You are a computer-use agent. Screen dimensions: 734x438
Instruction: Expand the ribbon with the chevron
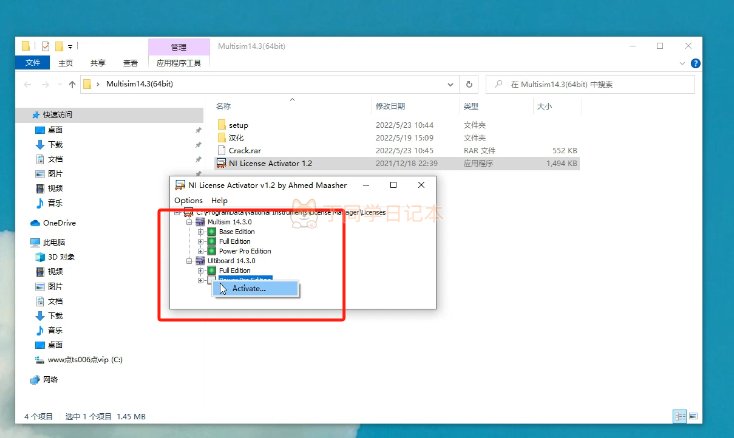coord(682,63)
